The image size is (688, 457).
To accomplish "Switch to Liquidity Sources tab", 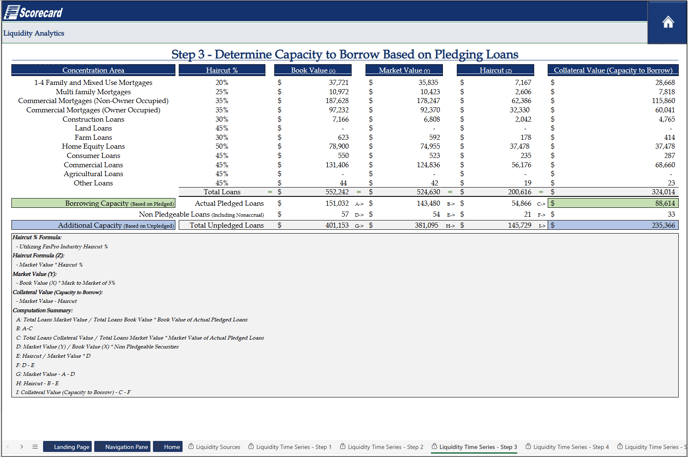I will (x=214, y=446).
